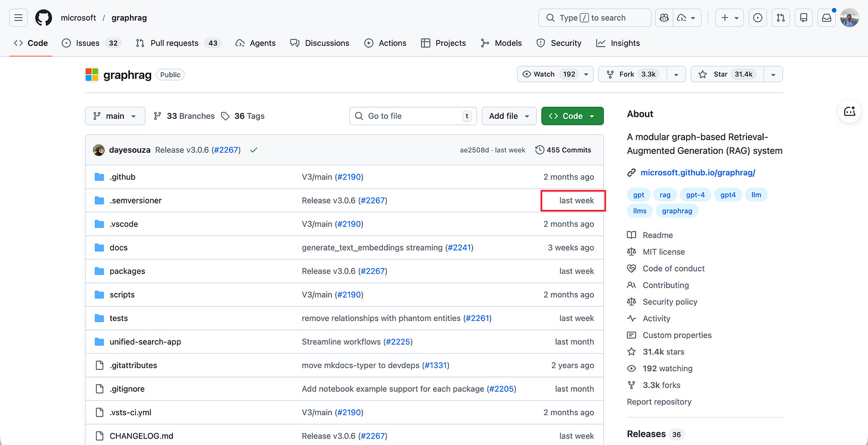The image size is (868, 445).
Task: Open the Add file dropdown
Action: 509,116
